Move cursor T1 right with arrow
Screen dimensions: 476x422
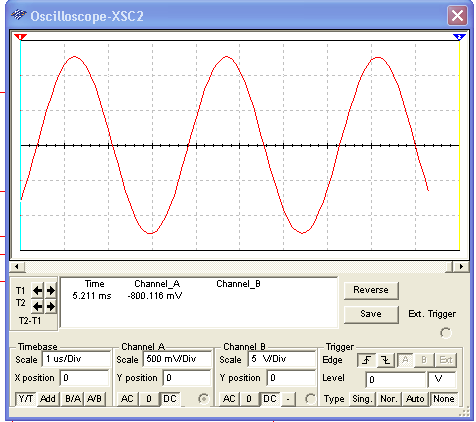coord(51,291)
